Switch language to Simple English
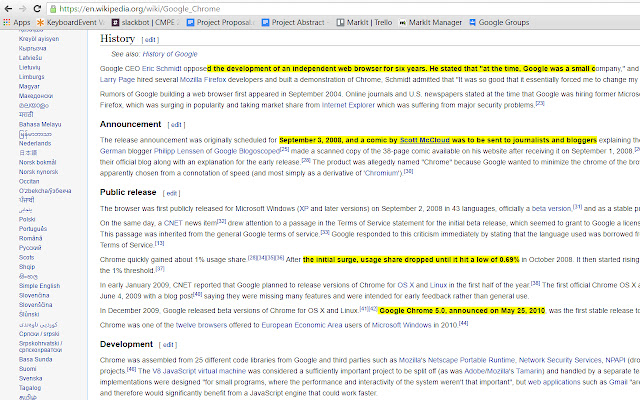 coord(39,286)
